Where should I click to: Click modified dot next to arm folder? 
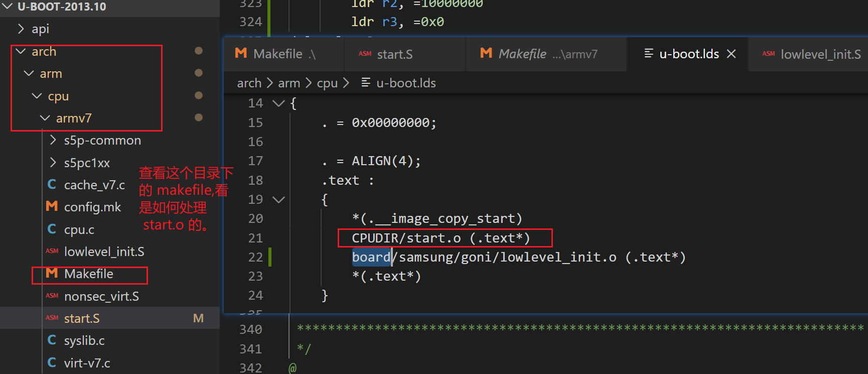[x=199, y=73]
